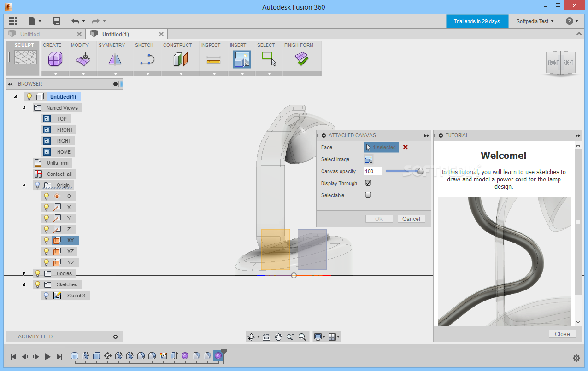This screenshot has height=371, width=588.
Task: Click the Look At navigation icon
Action: tap(266, 337)
